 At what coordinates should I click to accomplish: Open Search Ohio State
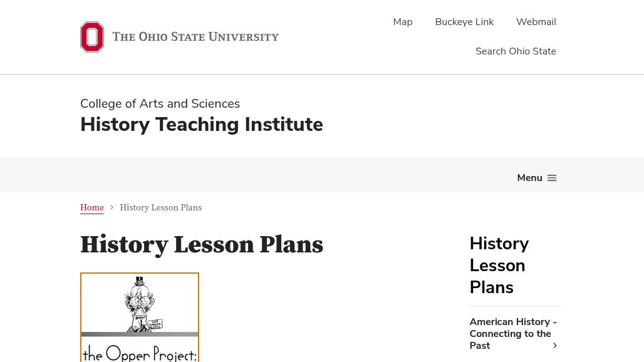pos(516,51)
